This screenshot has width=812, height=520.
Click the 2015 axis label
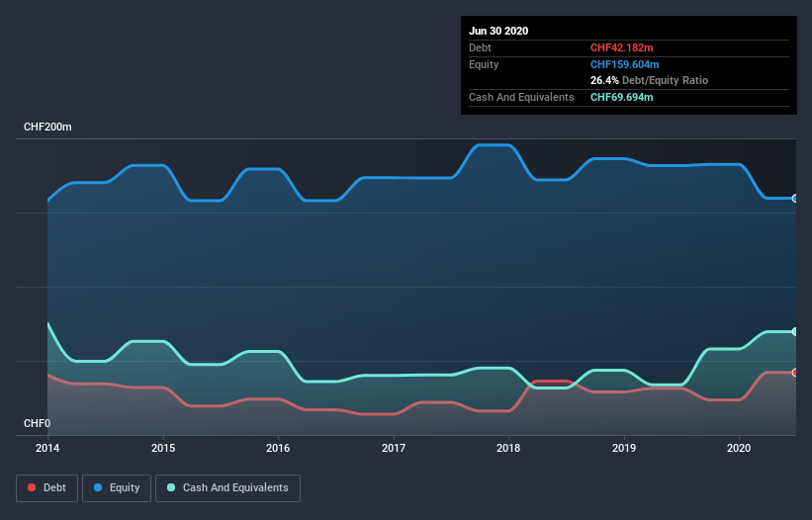coord(163,448)
